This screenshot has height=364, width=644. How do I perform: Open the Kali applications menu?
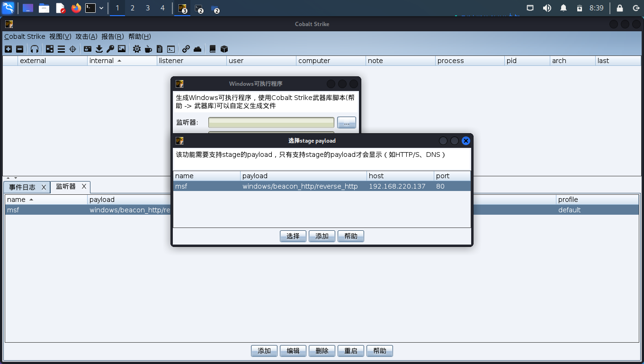point(8,8)
